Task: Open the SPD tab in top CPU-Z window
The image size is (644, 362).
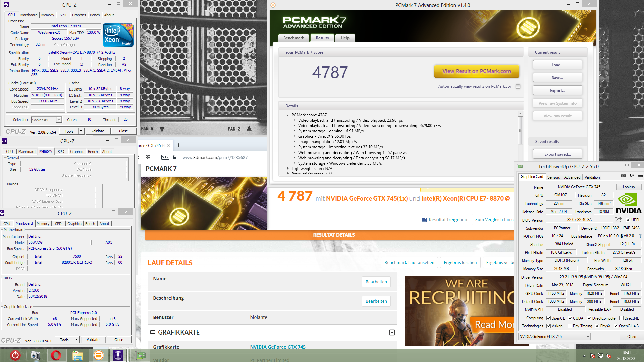Action: tap(63, 15)
